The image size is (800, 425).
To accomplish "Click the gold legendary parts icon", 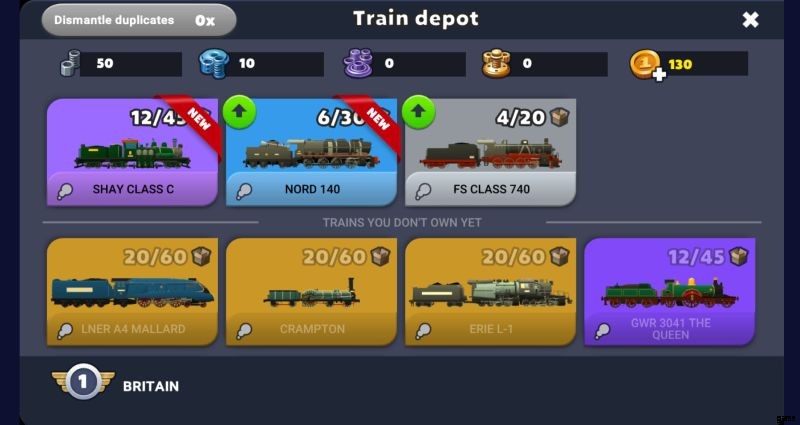I will (x=496, y=64).
